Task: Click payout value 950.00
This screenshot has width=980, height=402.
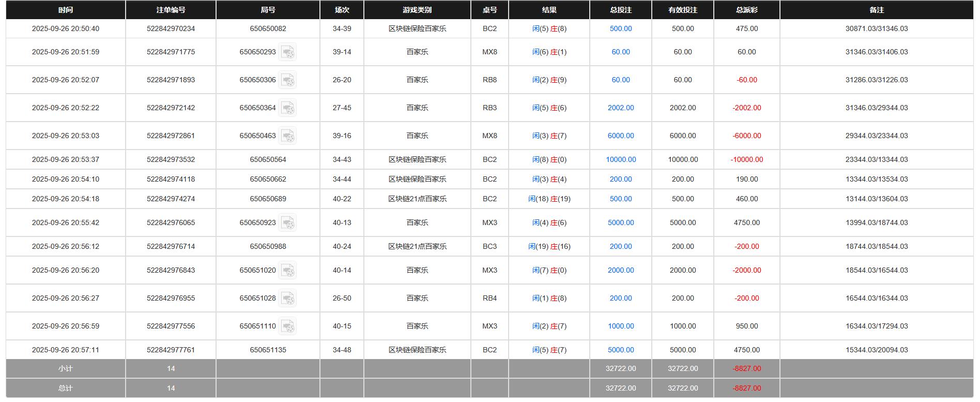Action: [747, 326]
